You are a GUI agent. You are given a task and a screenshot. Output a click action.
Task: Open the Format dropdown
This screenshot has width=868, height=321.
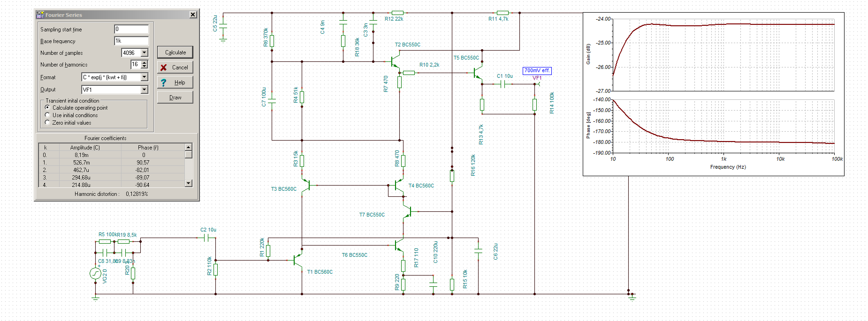pos(145,77)
